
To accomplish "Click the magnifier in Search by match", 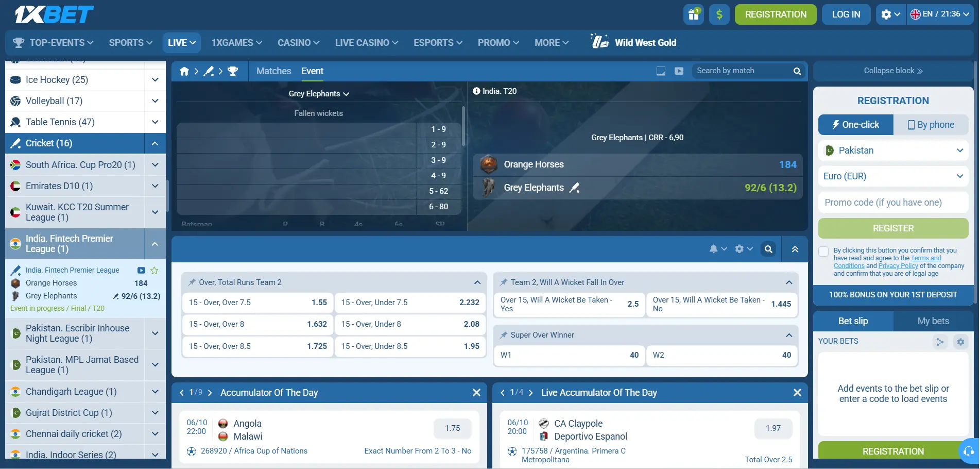I will 797,71.
